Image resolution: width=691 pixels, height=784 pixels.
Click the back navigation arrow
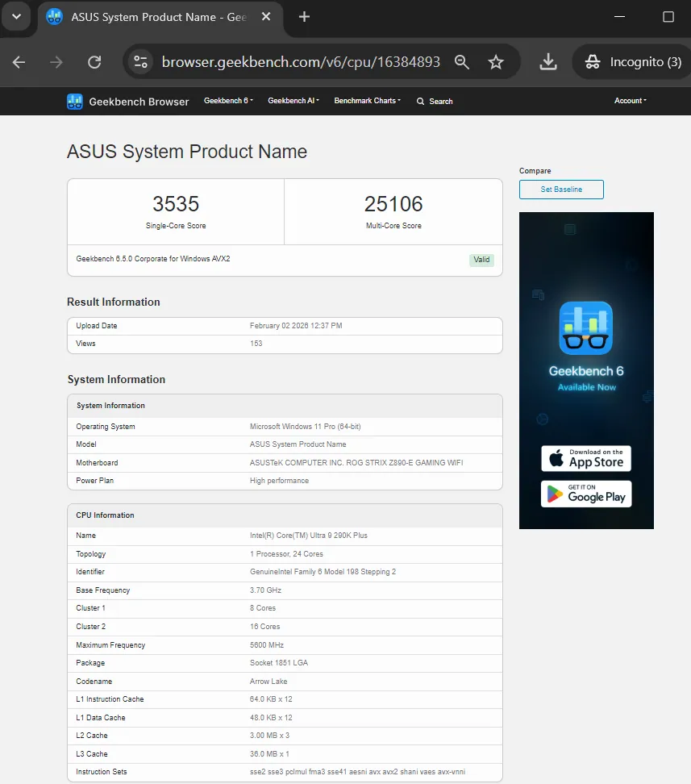pos(20,61)
